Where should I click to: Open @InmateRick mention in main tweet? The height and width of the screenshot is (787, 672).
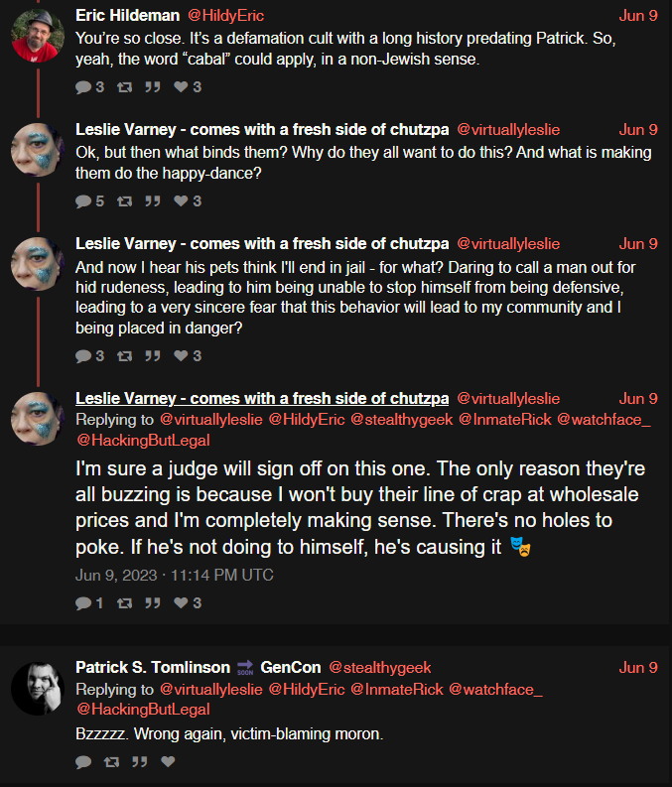click(x=505, y=420)
